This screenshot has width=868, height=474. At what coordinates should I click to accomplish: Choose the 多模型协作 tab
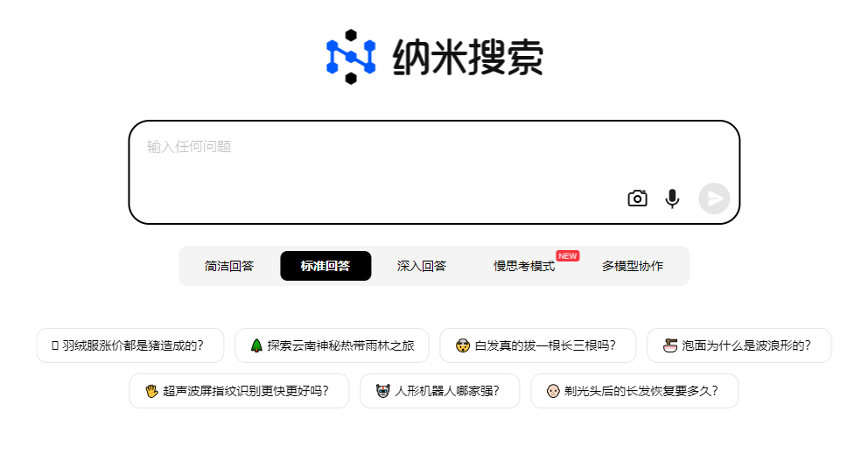pyautogui.click(x=633, y=266)
